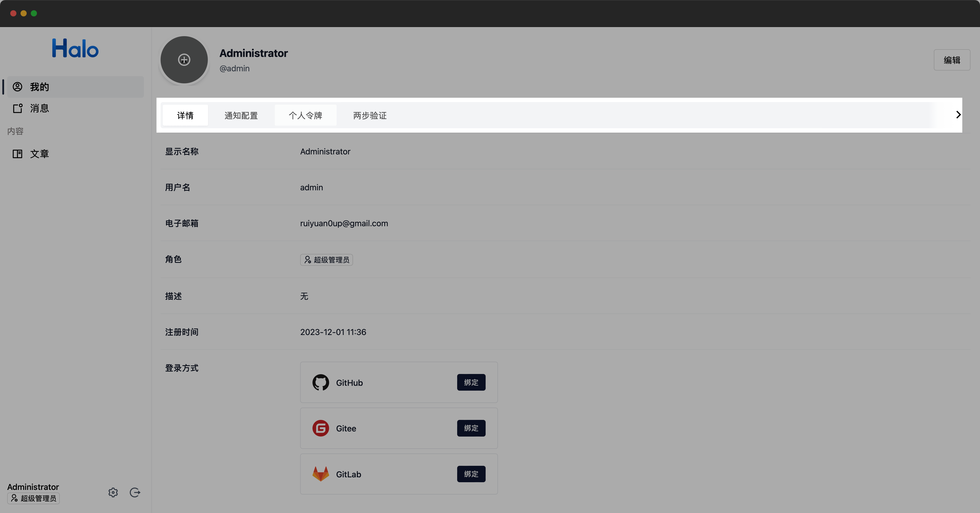980x513 pixels.
Task: Open the 个人令牌 tab
Action: (x=305, y=115)
